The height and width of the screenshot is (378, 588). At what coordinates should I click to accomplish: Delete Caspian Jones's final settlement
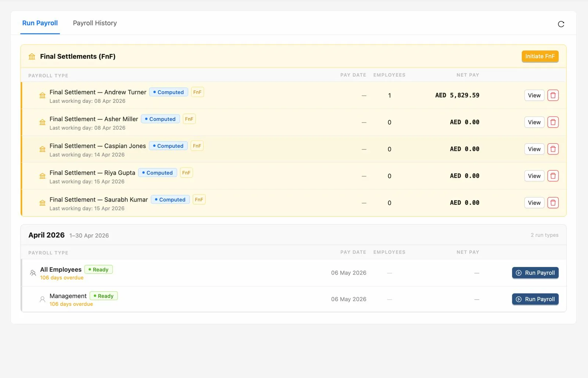[x=553, y=149]
